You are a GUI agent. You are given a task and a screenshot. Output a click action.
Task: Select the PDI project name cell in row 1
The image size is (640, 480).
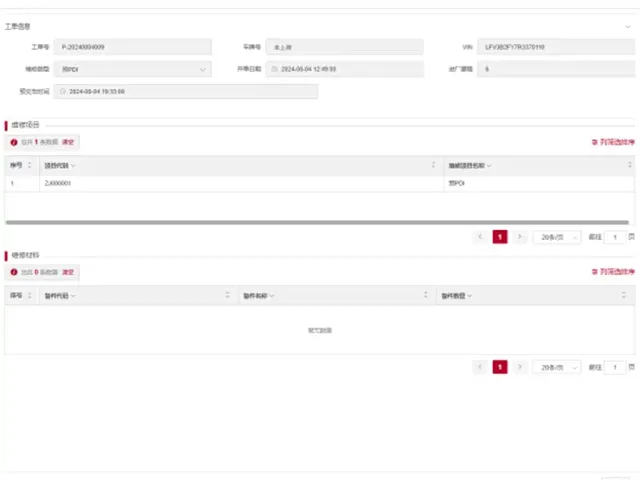click(x=539, y=183)
